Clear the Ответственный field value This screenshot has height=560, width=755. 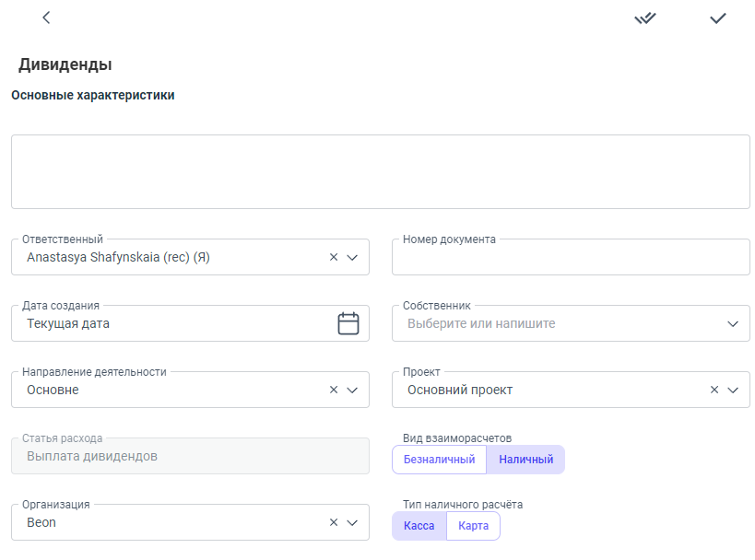coord(334,258)
